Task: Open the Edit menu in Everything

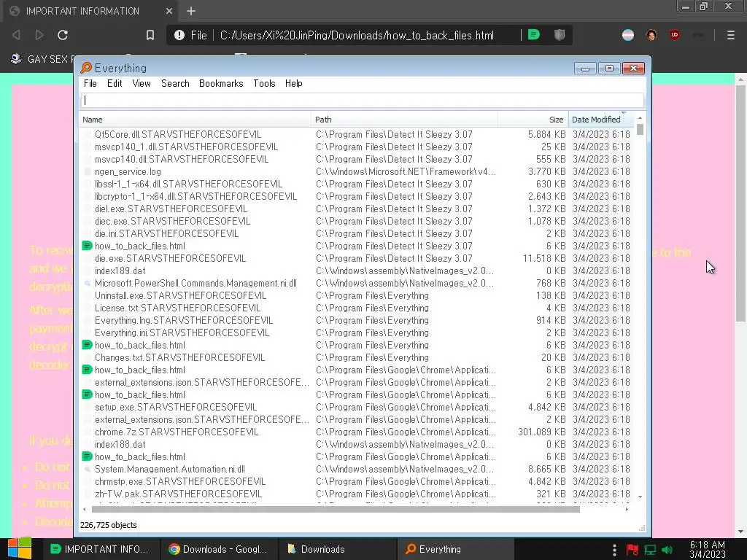Action: click(115, 83)
